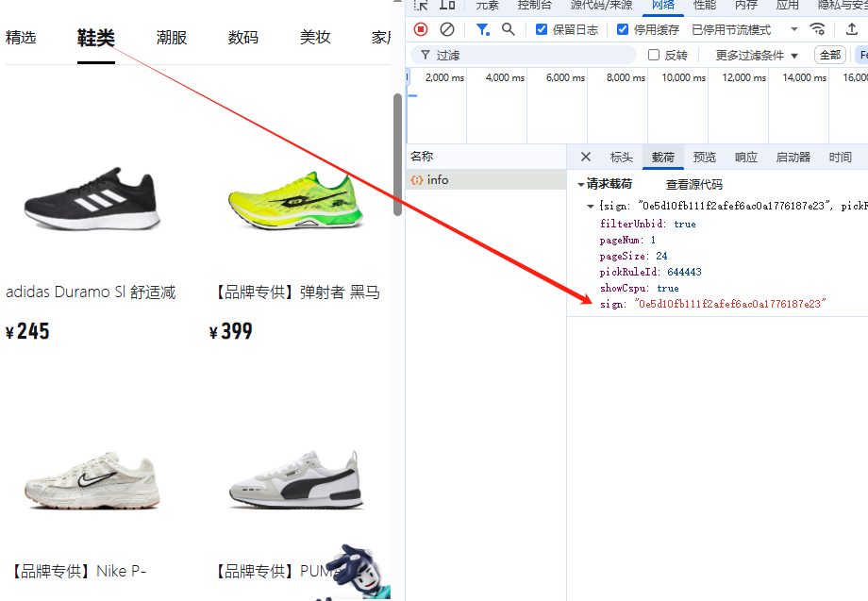The height and width of the screenshot is (601, 868).
Task: Open the 预览 request tab
Action: [705, 158]
